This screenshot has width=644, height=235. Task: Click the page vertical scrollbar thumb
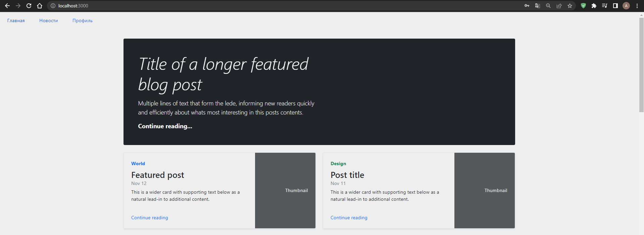pos(641,65)
